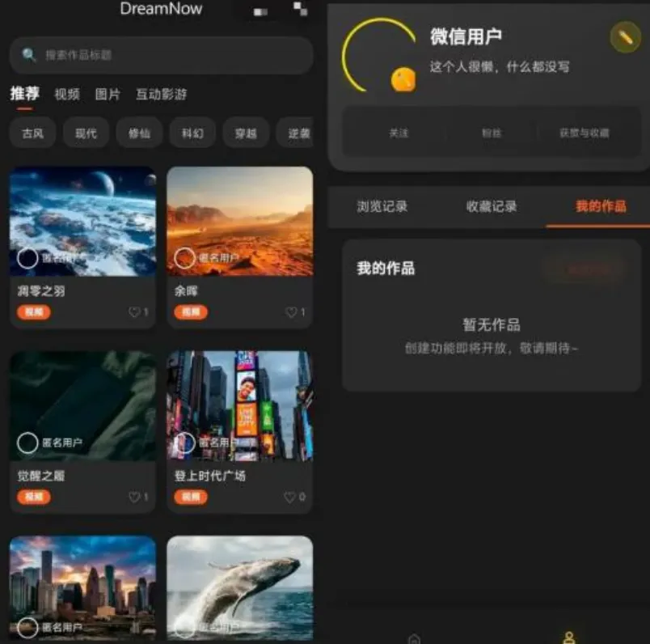
Task: Click the search magnifier icon
Action: click(28, 55)
